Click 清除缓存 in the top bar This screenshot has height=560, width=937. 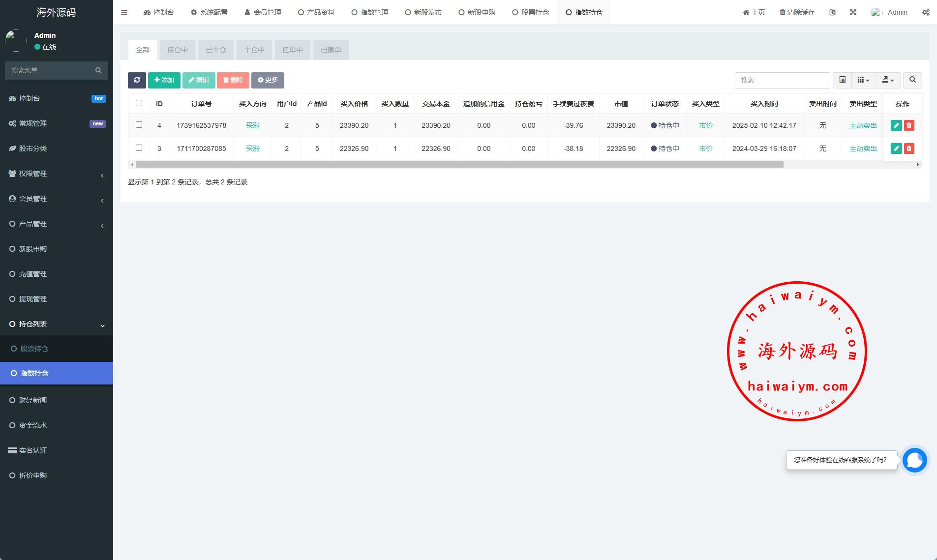tap(797, 12)
